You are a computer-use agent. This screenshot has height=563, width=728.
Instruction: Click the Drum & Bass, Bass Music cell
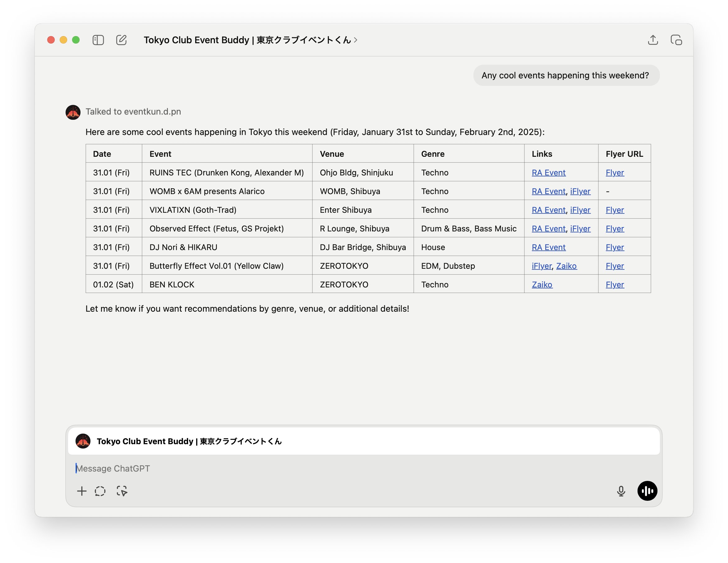469,229
